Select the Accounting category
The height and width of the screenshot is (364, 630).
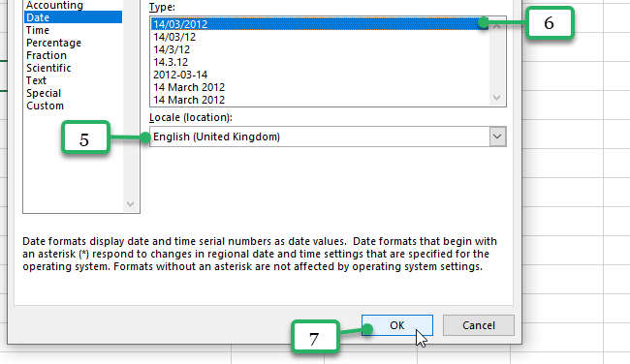tap(54, 5)
